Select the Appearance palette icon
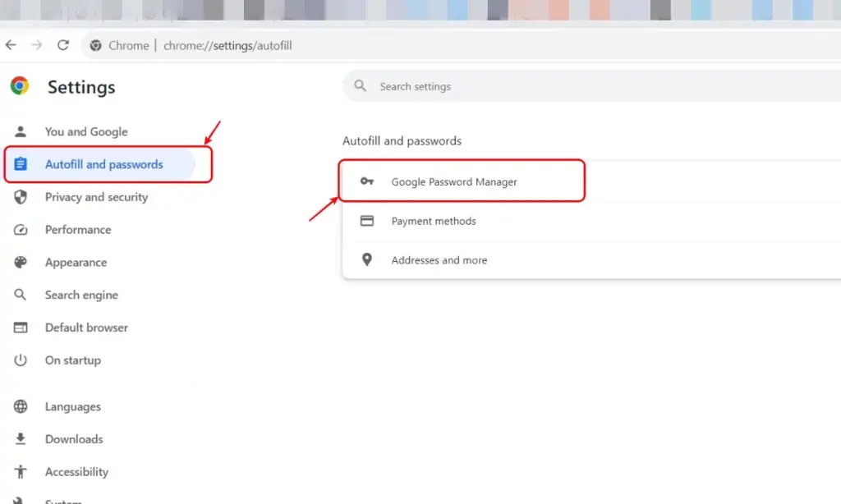 point(20,262)
